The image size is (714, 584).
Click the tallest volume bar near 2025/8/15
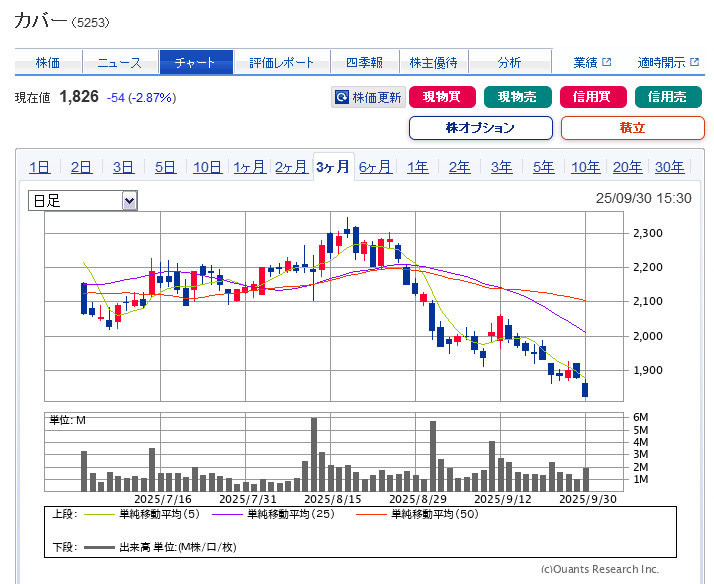314,454
